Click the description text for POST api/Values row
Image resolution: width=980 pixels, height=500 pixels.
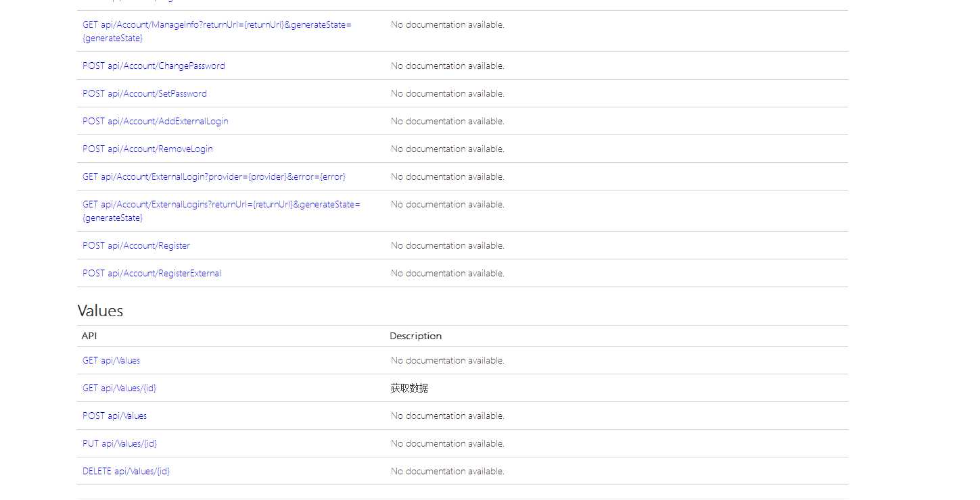pos(447,416)
